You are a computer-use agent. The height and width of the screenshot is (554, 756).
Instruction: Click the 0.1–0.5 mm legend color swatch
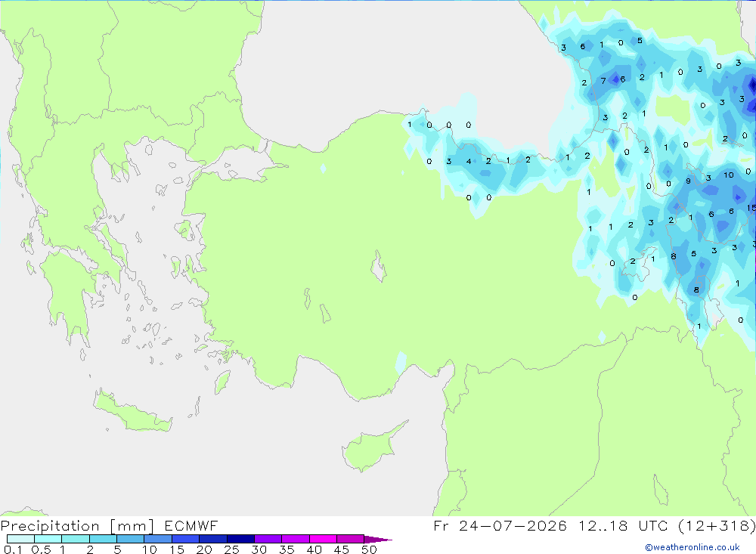[20, 539]
